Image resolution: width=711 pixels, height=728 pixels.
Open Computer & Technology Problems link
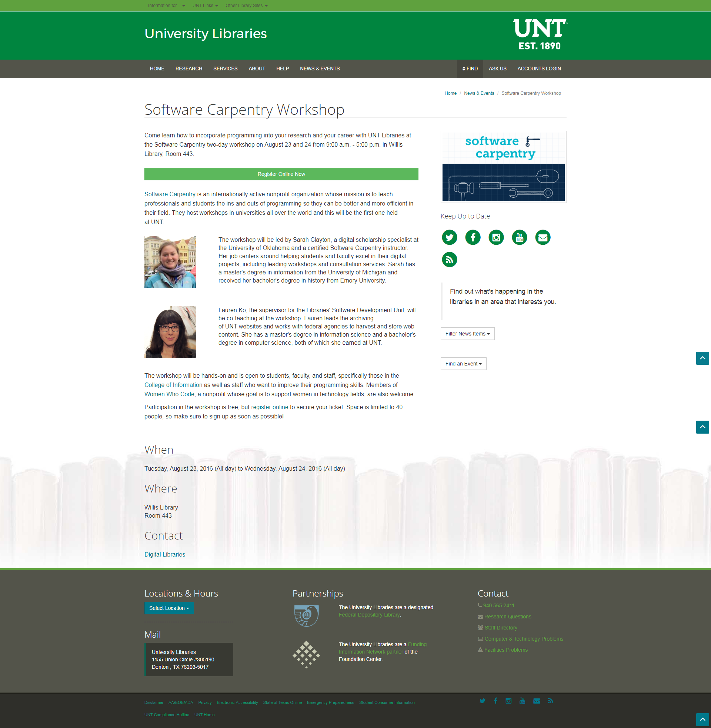coord(524,639)
